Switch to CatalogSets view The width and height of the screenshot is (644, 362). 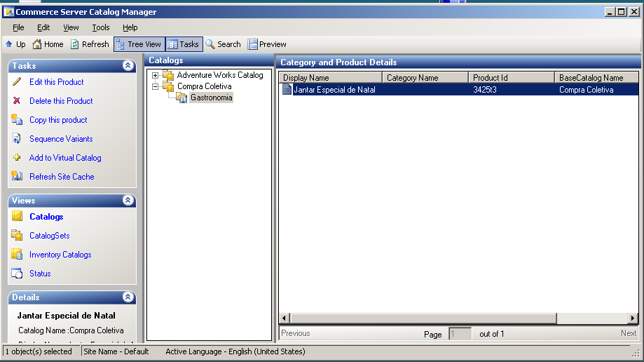click(x=50, y=236)
